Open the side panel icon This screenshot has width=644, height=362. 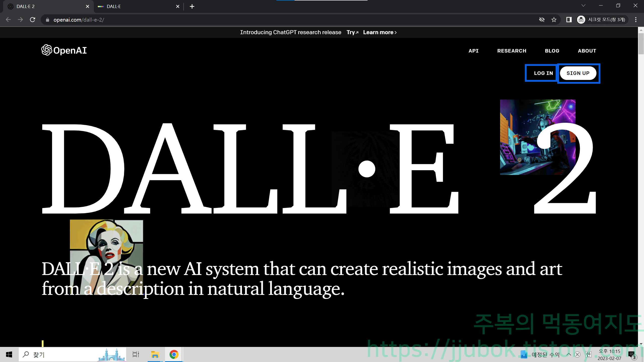click(x=569, y=20)
